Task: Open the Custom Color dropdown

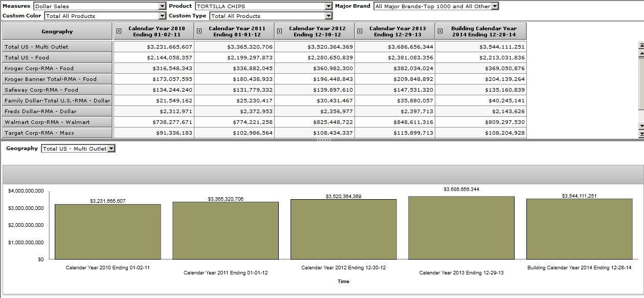Action: (x=162, y=16)
